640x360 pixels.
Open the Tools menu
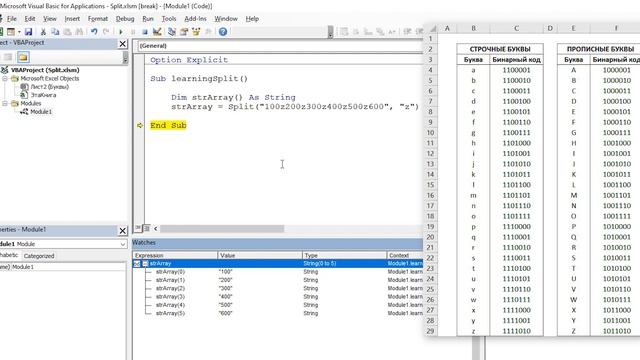pos(169,19)
